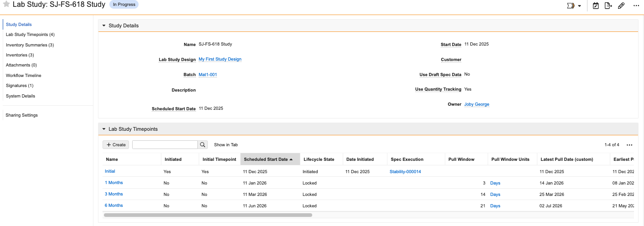Collapse the Study Details section

tap(104, 26)
